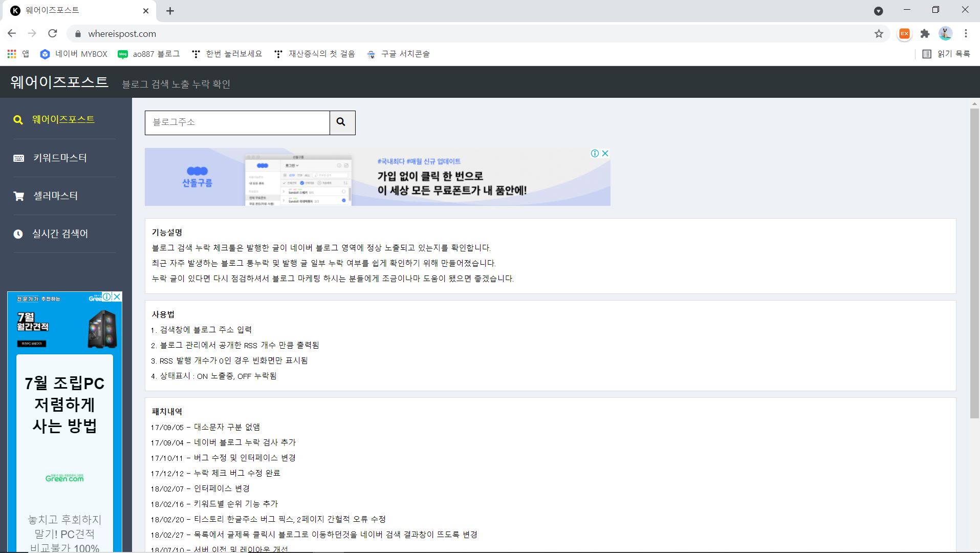
Task: Open 키워드마스터 in the sidebar
Action: coord(60,158)
